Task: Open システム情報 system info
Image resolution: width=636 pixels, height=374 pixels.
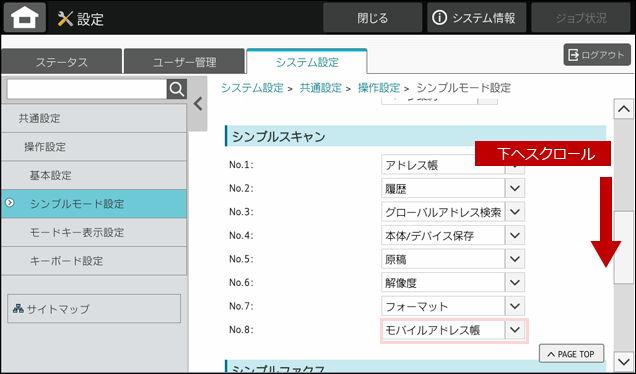Action: coord(476,17)
